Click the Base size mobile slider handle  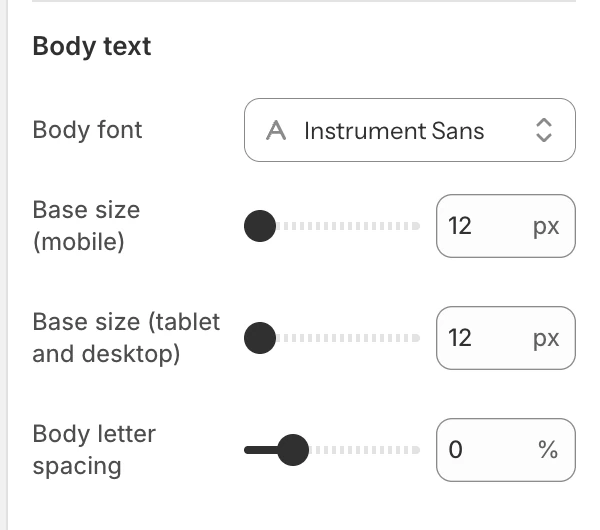click(260, 226)
